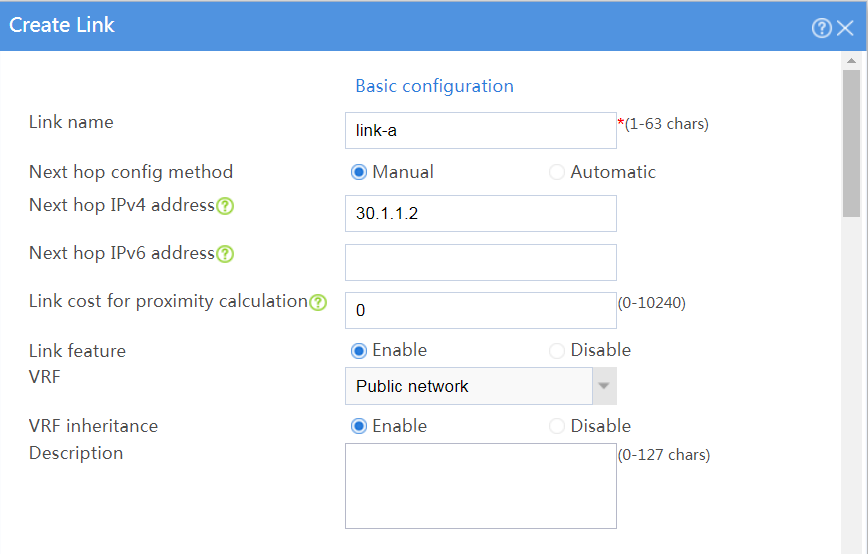The image size is (868, 554).
Task: Focus the Next hop IPv6 address field
Action: [480, 262]
